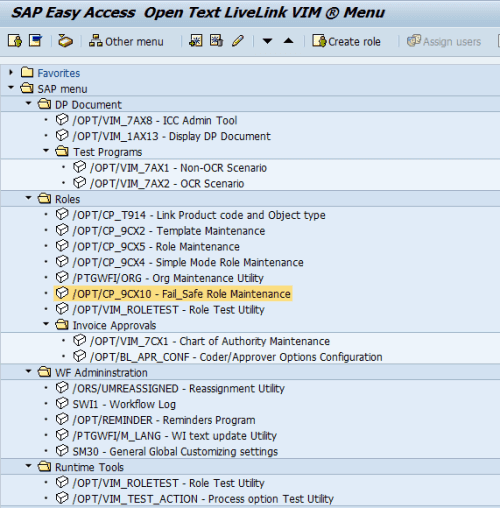Open the Other menu option
Viewport: 500px width, 508px height.
click(x=126, y=41)
